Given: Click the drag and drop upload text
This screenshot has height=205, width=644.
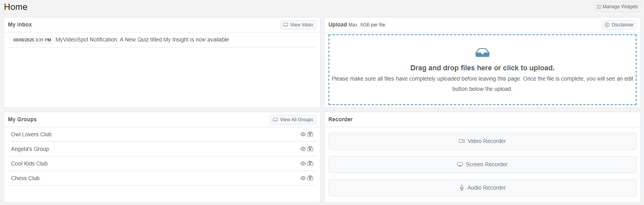Looking at the screenshot, I should [482, 68].
